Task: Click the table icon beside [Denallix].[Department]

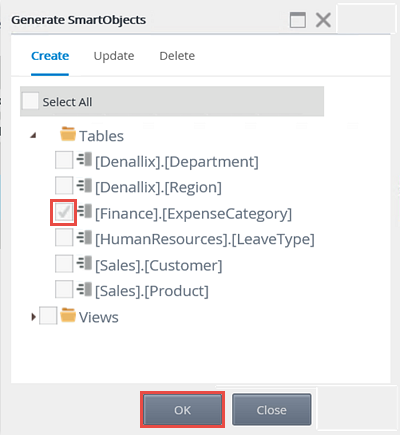Action: [84, 159]
